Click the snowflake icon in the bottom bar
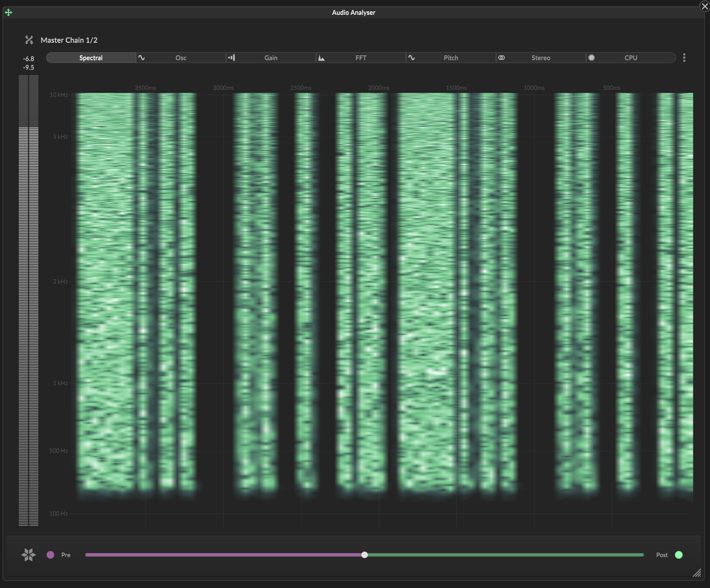The height and width of the screenshot is (588, 710). tap(28, 555)
